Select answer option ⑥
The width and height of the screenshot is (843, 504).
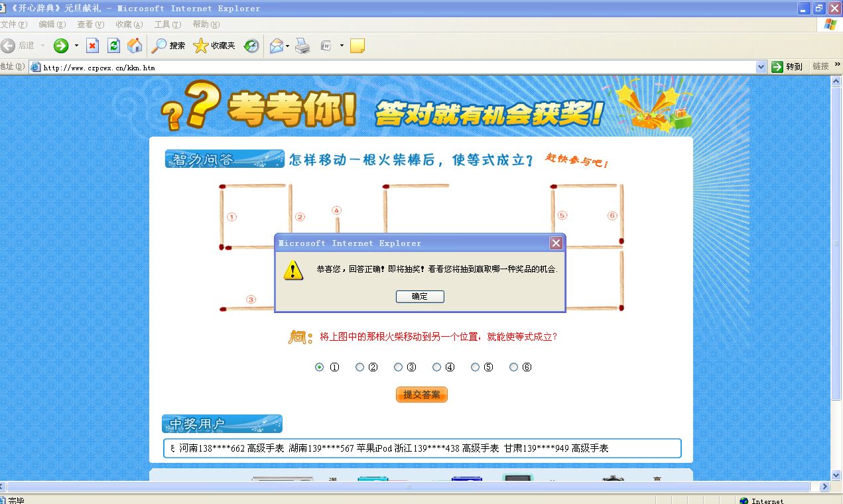(x=513, y=367)
